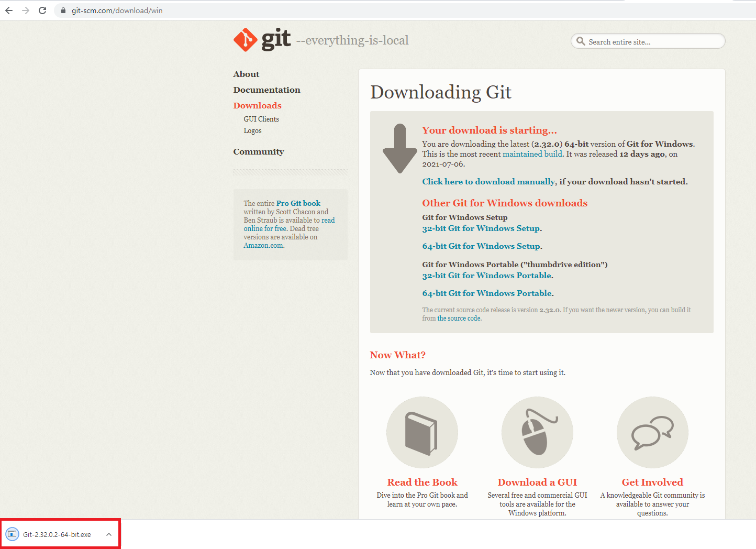
Task: Click 'Your download is starting...' heading
Action: click(490, 130)
